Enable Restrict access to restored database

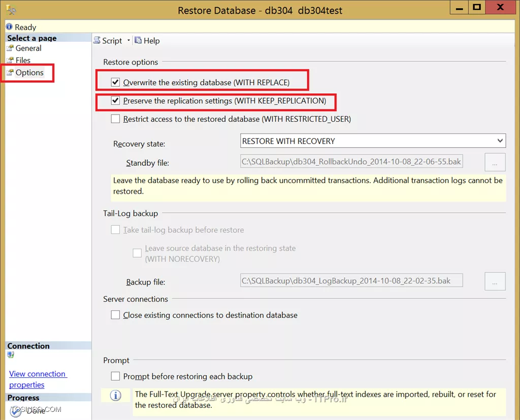(115, 119)
